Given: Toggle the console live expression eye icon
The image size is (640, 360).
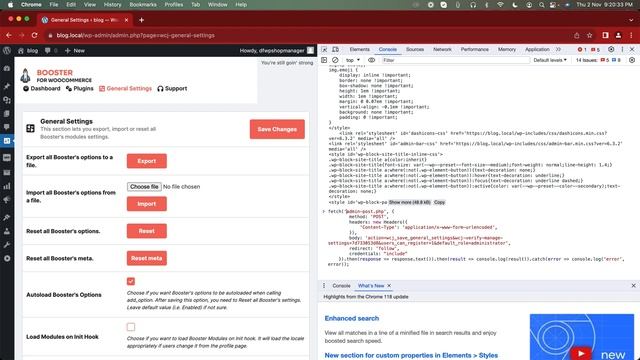Looking at the screenshot, I should [x=371, y=60].
